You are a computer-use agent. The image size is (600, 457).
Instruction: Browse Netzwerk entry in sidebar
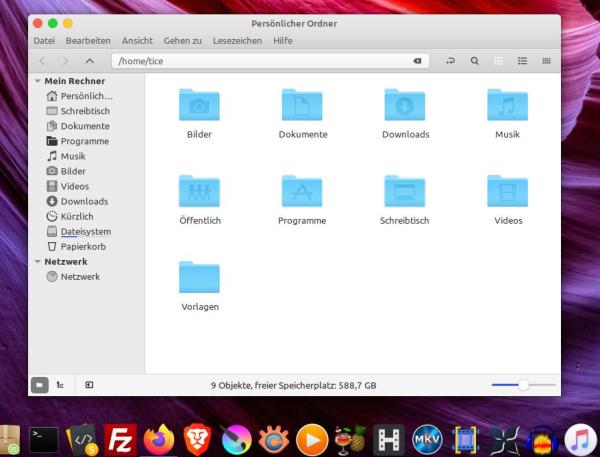73,277
